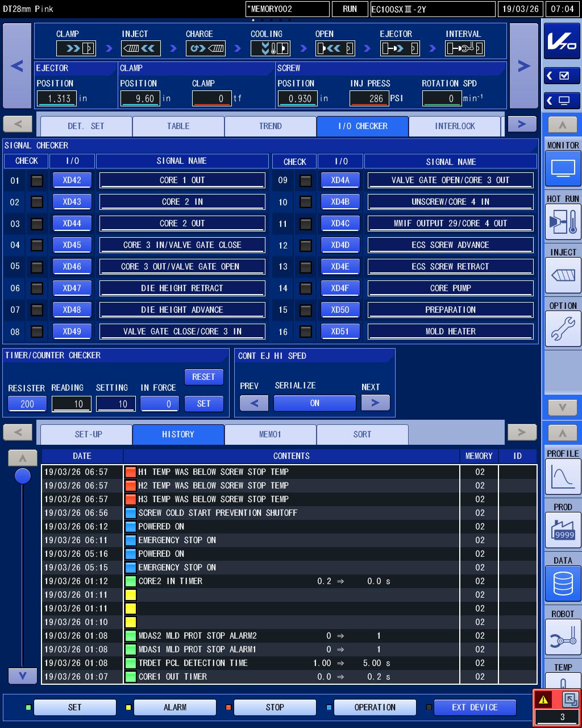
Task: Select the INJECT screw icon
Action: 563,276
